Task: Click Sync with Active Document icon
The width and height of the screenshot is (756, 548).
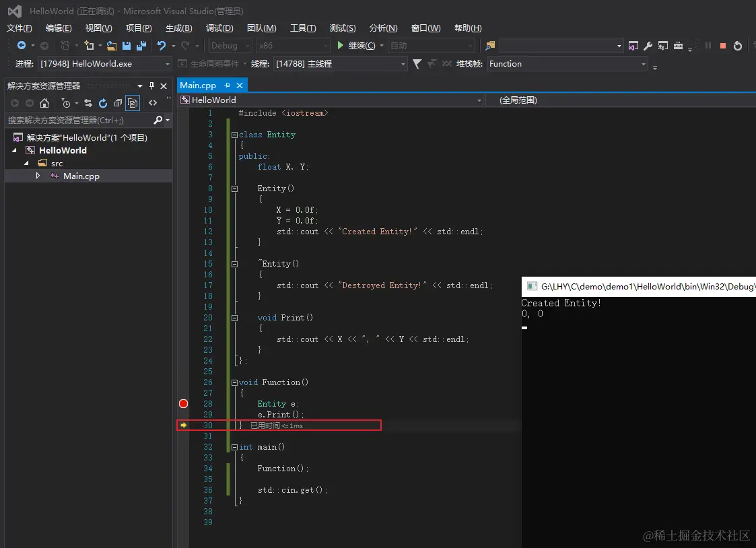Action: point(88,102)
